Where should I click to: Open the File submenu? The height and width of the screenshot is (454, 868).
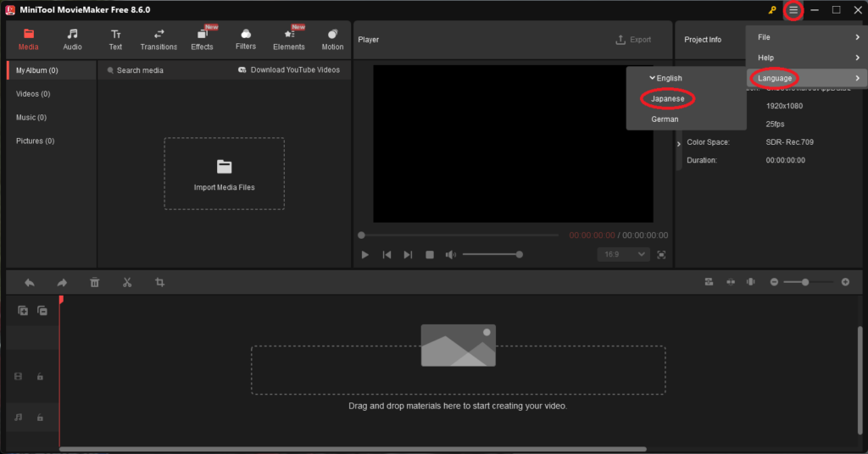pyautogui.click(x=807, y=37)
